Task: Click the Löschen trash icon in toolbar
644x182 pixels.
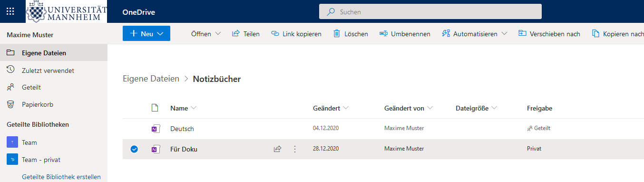Action: (337, 33)
